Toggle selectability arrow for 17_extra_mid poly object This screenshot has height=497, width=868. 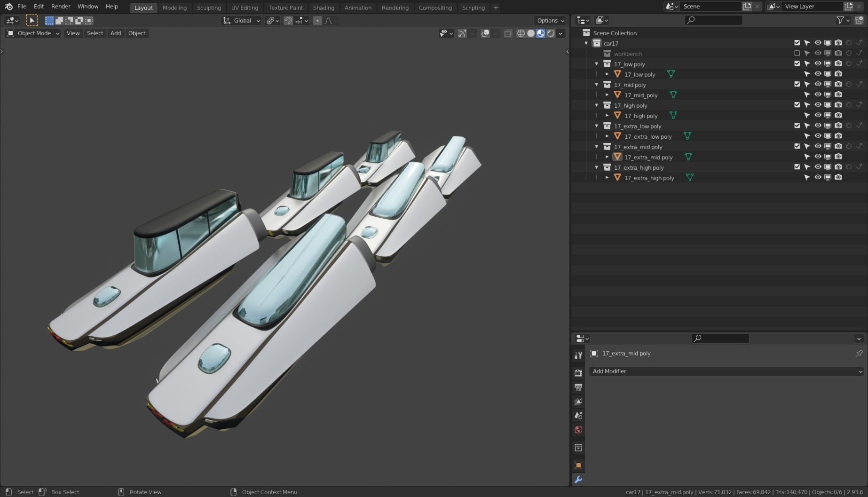[807, 157]
